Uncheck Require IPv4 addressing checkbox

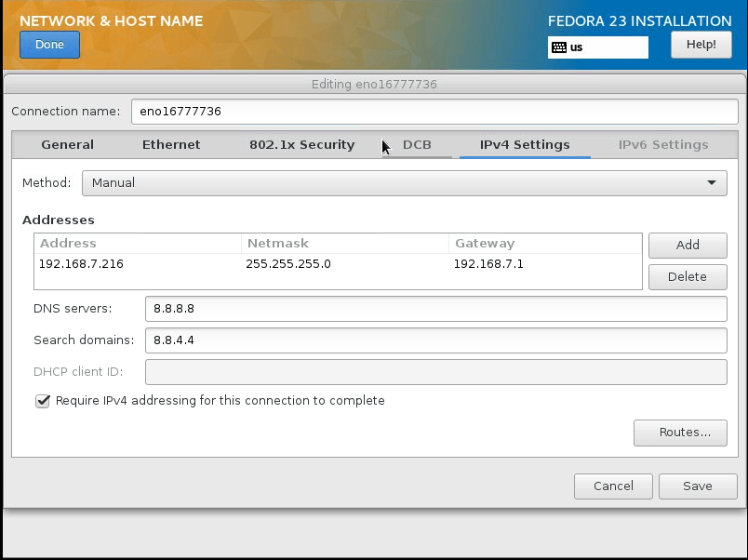(43, 401)
